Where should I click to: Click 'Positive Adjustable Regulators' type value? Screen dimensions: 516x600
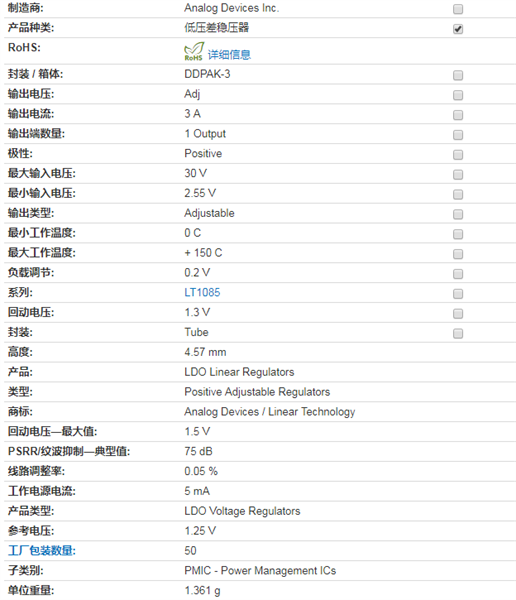coord(257,392)
